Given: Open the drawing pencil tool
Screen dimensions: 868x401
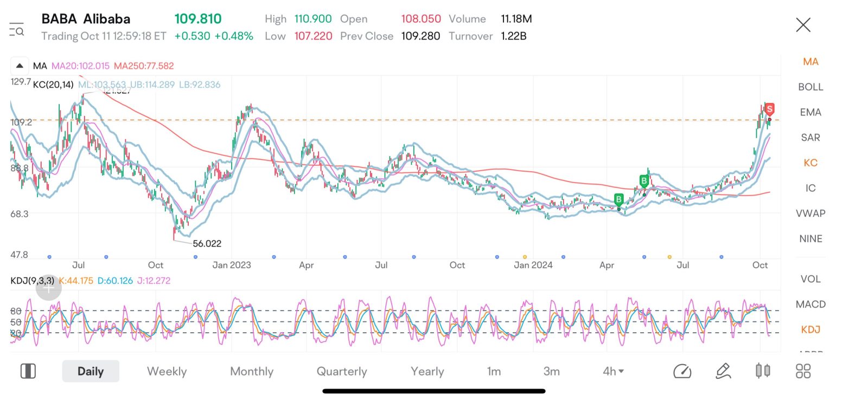Looking at the screenshot, I should coord(723,371).
